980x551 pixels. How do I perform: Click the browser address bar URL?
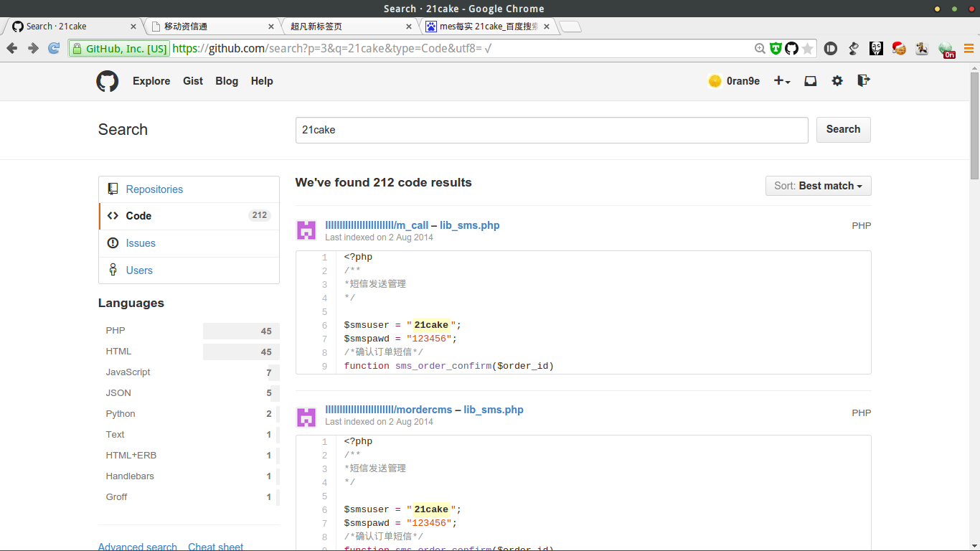[x=331, y=49]
